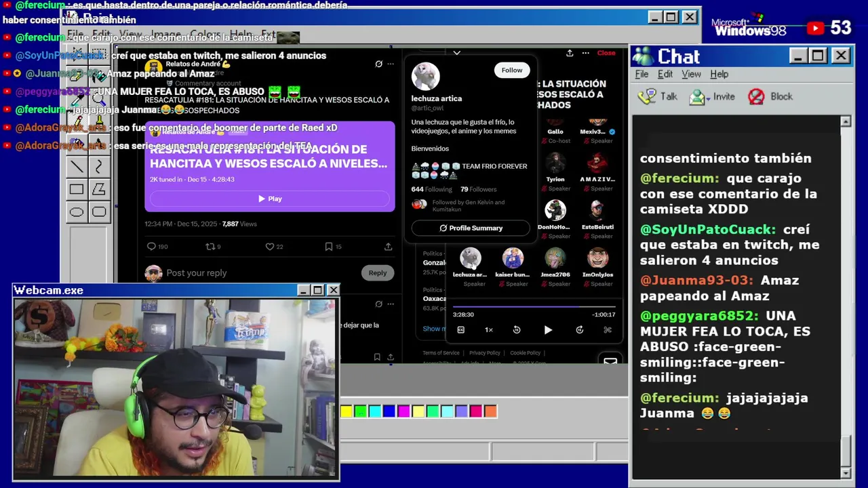Pick the magenta color in Paint palette

click(403, 411)
